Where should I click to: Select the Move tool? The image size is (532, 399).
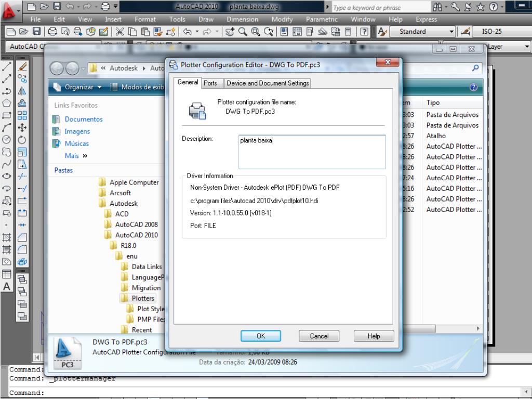click(22, 128)
